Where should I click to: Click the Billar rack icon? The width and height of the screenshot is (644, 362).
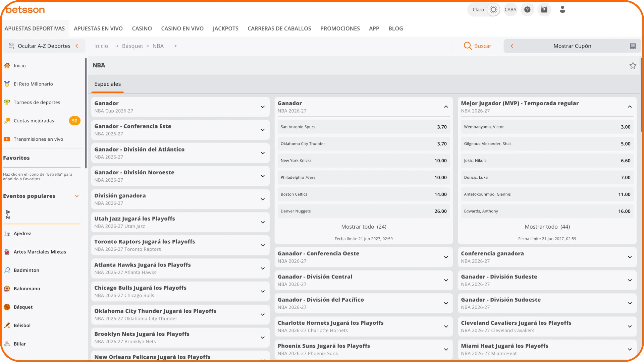click(7, 344)
